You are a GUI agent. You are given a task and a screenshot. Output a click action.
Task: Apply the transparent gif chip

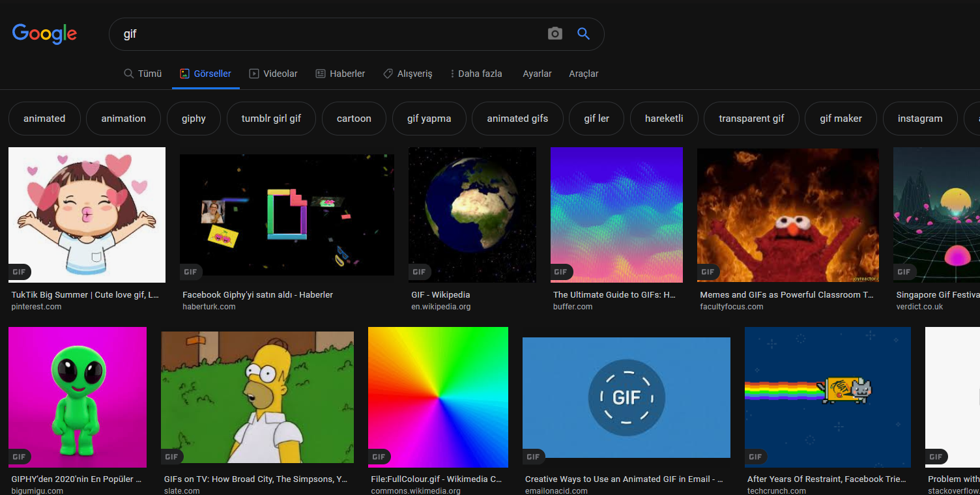[751, 119]
